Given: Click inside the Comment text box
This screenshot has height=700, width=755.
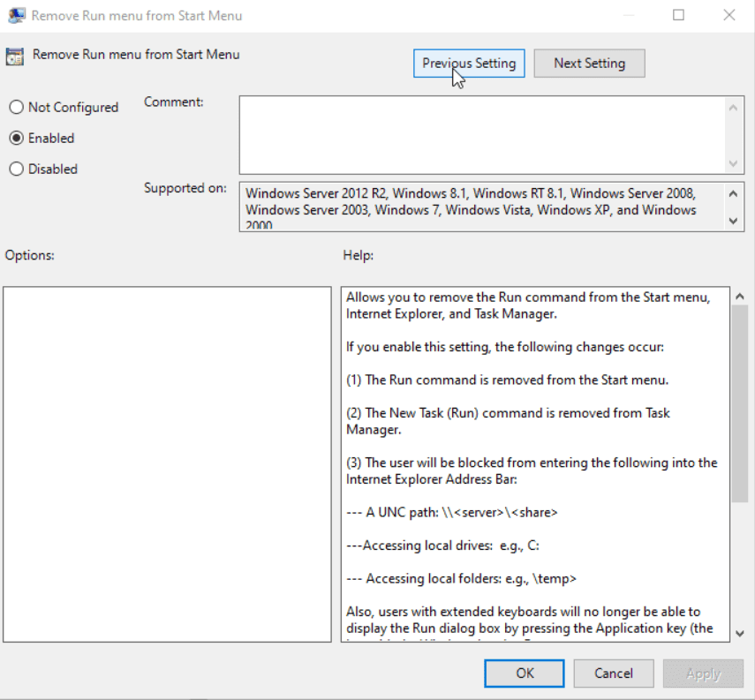Looking at the screenshot, I should (482, 135).
